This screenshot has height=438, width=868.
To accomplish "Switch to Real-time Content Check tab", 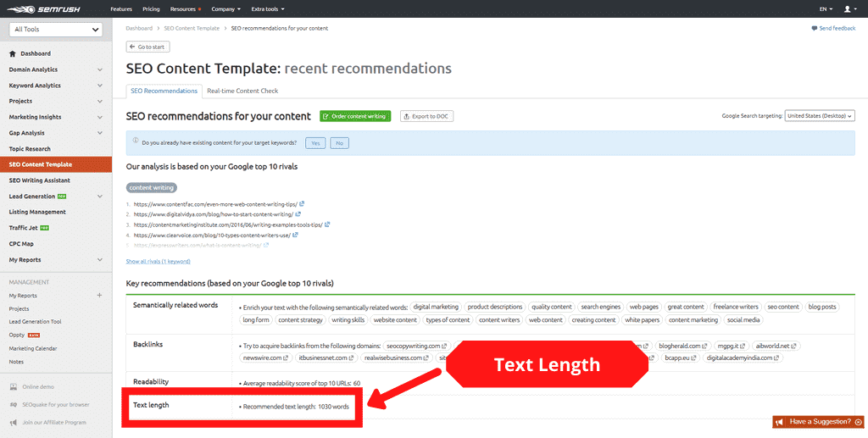I will [242, 91].
